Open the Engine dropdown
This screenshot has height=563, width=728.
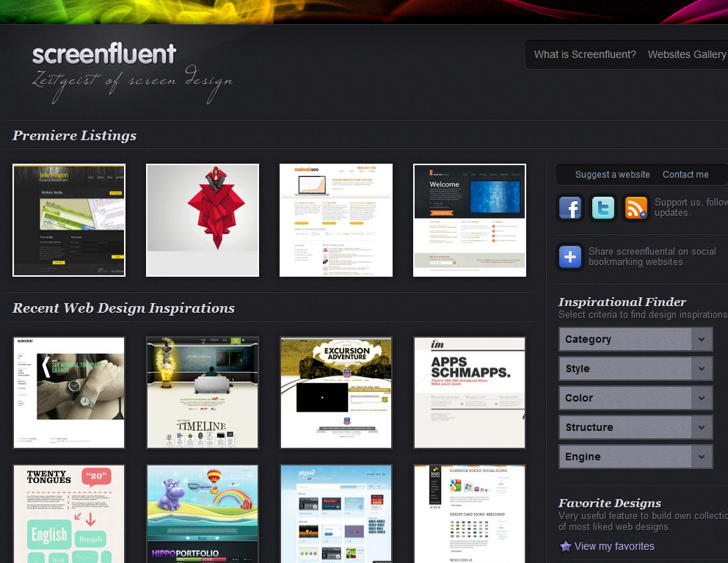click(635, 457)
